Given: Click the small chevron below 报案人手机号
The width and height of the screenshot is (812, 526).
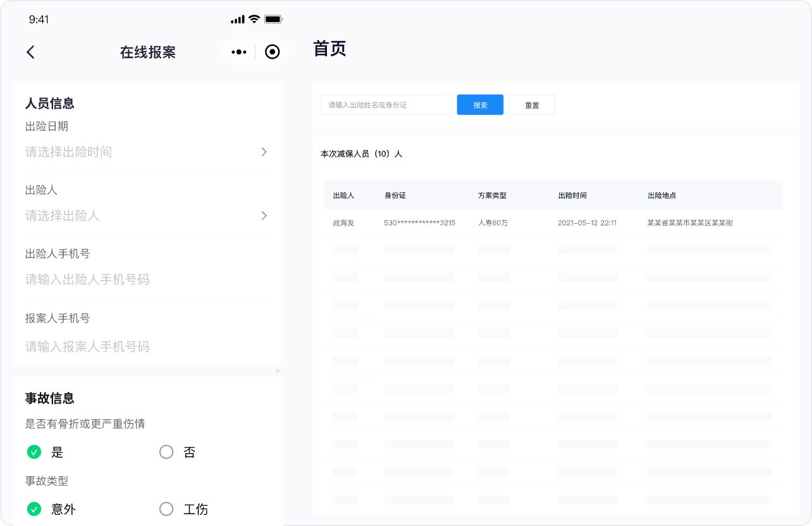Looking at the screenshot, I should (x=278, y=371).
